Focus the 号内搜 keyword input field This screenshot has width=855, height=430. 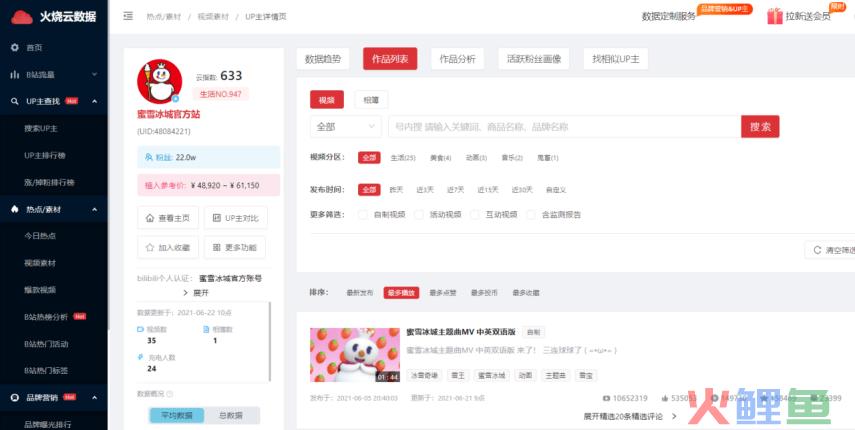(x=564, y=126)
